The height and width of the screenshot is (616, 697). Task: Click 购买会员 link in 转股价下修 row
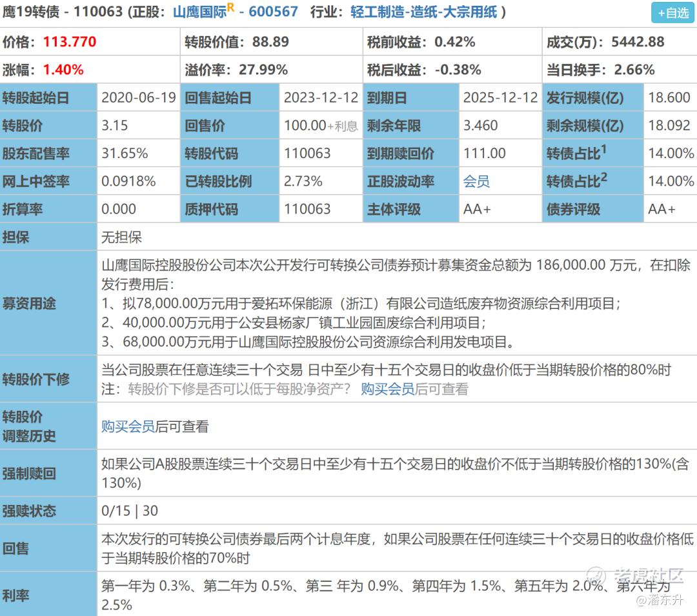point(387,389)
